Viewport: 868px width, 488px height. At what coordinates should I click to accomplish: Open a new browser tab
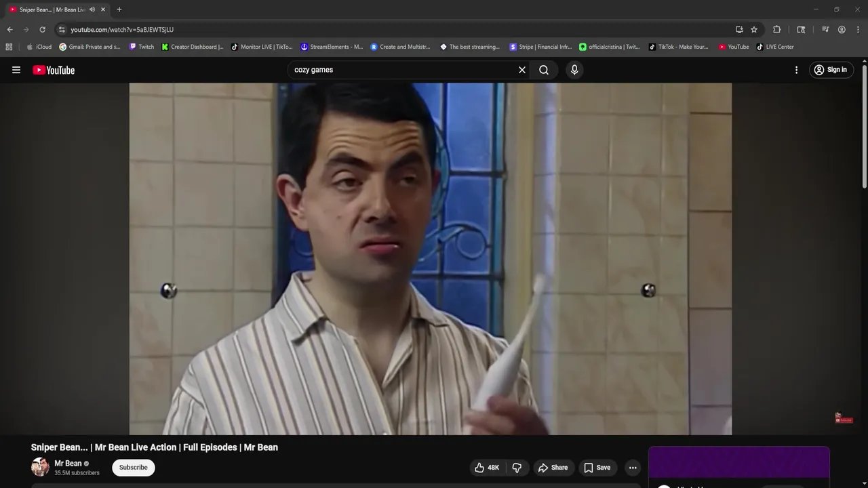119,9
